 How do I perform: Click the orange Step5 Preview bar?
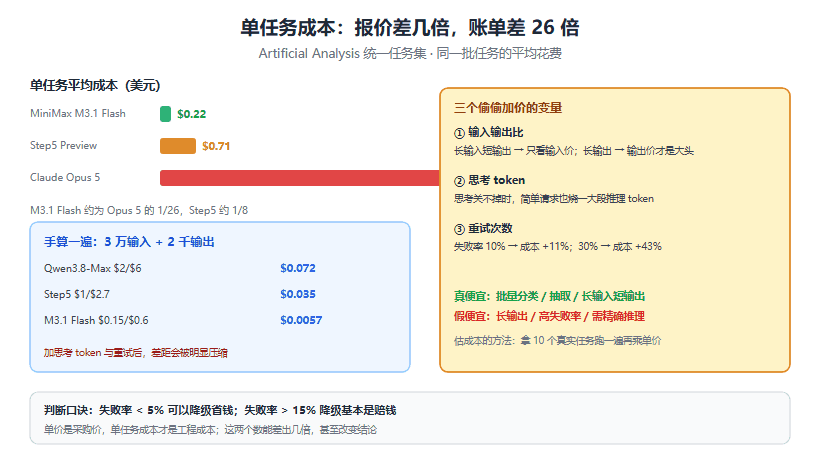[178, 146]
